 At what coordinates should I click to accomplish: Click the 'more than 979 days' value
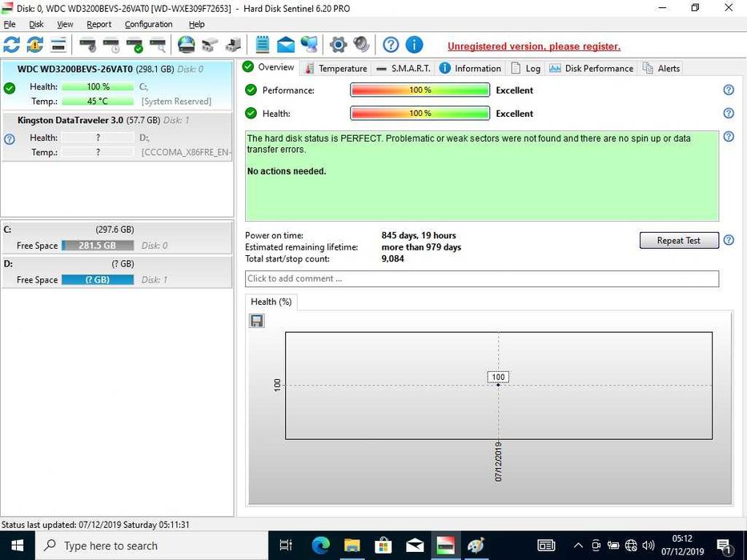[x=421, y=247]
